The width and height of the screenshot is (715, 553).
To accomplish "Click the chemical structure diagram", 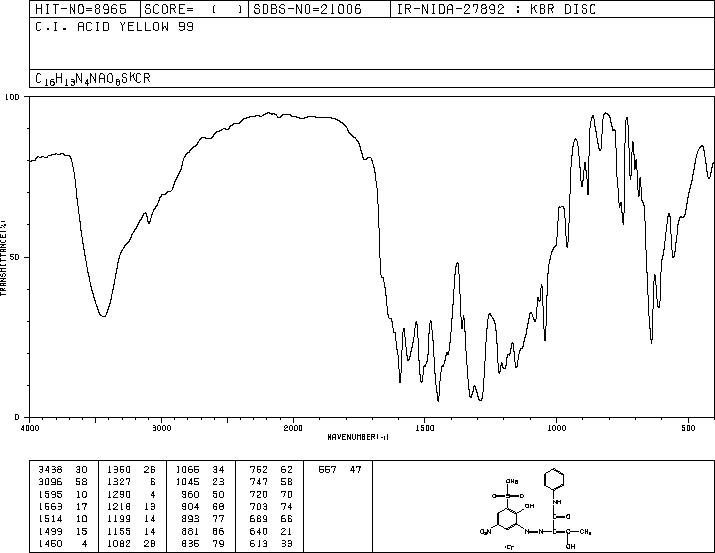I will [x=536, y=509].
